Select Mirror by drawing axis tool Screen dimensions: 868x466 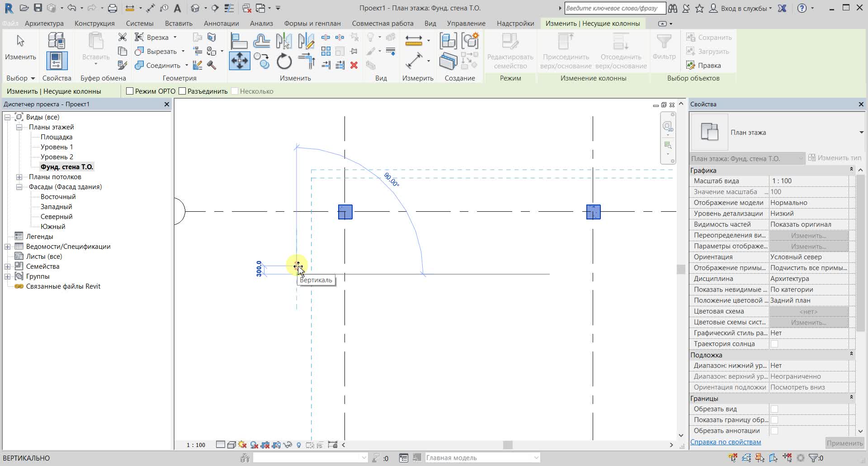(x=306, y=41)
